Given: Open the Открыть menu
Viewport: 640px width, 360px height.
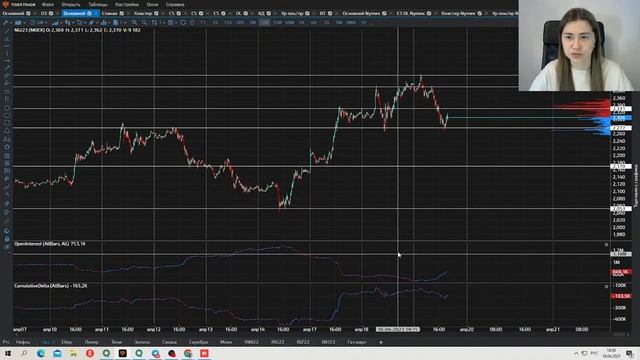Looking at the screenshot, I should [x=71, y=4].
